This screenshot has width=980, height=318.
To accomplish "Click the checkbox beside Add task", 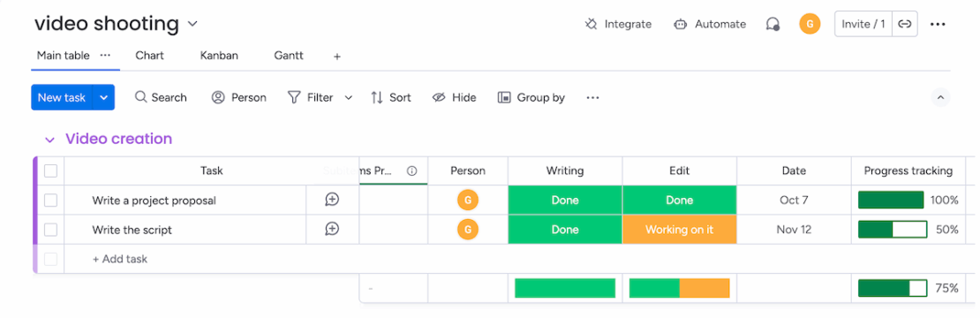I will pos(50,259).
